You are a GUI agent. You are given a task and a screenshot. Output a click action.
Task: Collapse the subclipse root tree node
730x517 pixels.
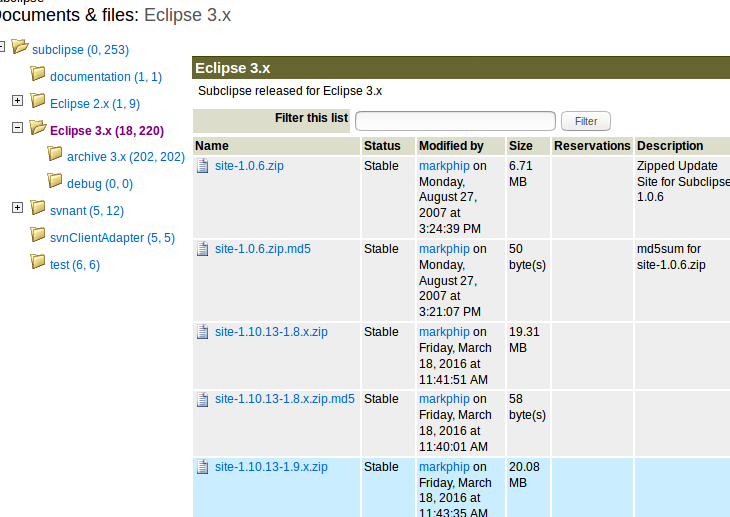(2, 47)
